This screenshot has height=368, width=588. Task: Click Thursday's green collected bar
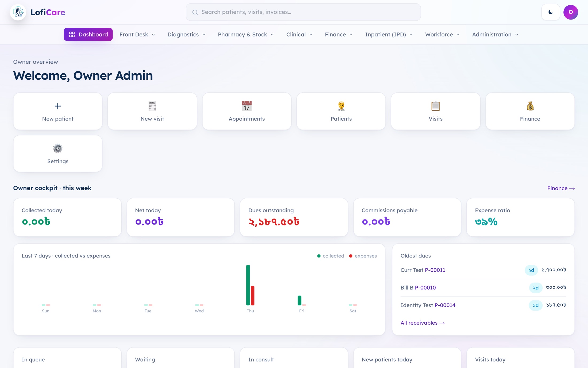[248, 285]
